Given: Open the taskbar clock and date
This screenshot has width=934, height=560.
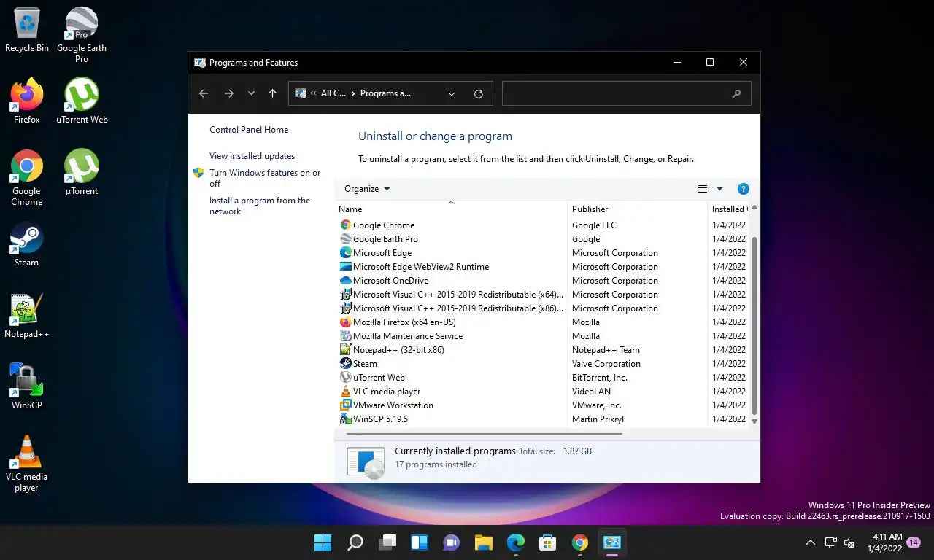Looking at the screenshot, I should 884,542.
